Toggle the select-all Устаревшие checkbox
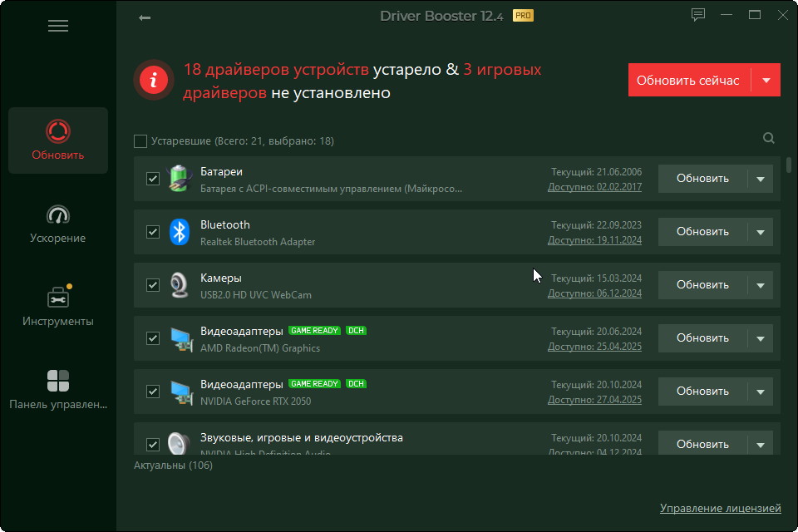 (140, 141)
